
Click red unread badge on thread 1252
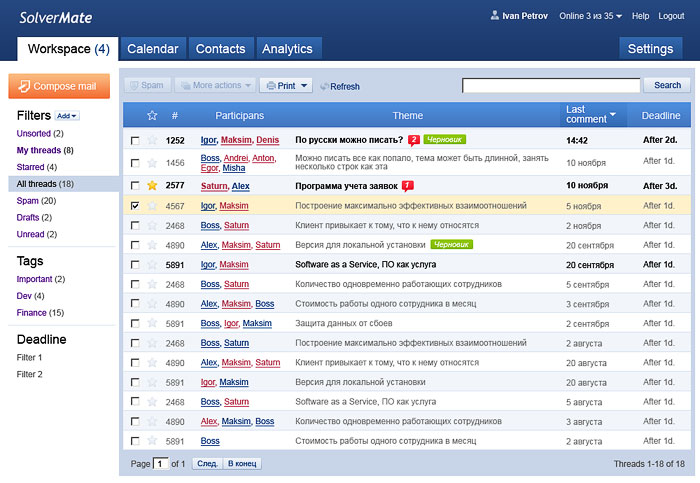(414, 140)
